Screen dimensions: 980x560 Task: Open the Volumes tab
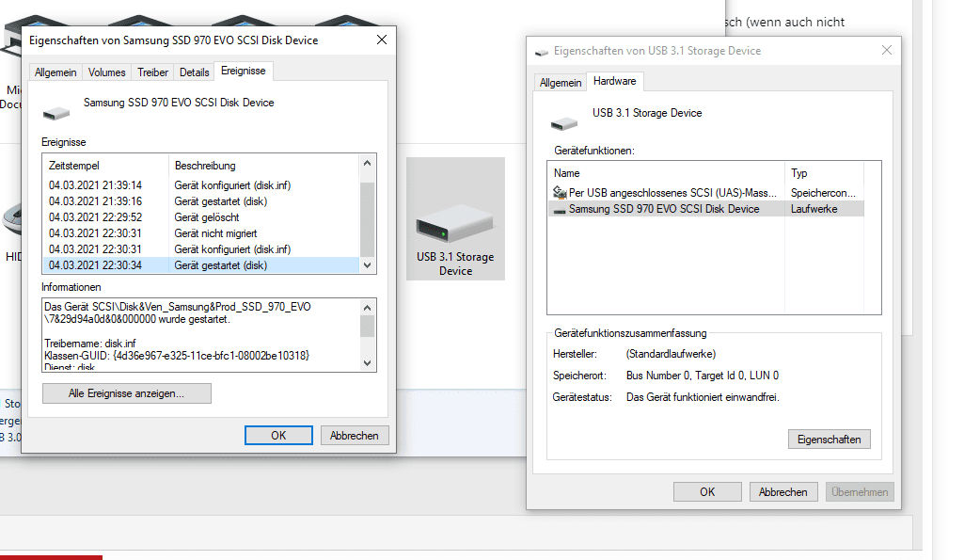pos(107,72)
